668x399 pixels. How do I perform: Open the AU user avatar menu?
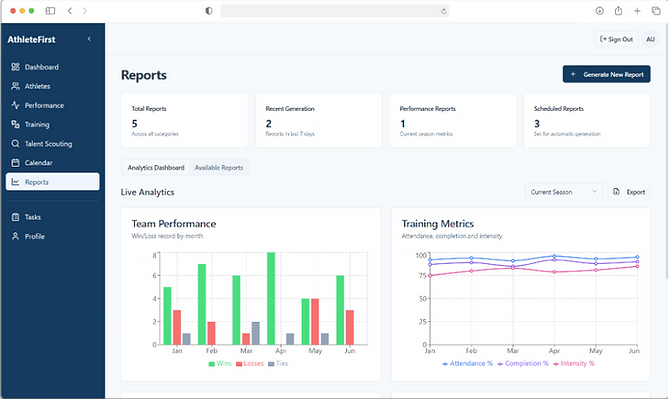(x=650, y=39)
